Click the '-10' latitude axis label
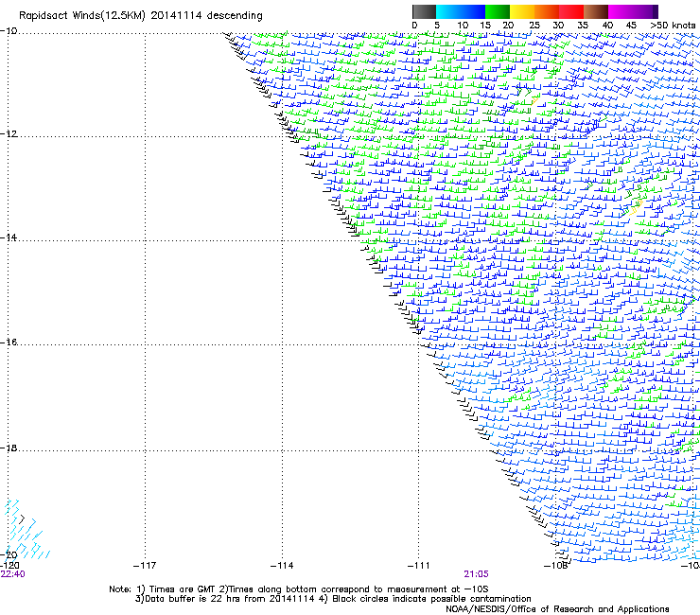The image size is (700, 615). [9, 30]
